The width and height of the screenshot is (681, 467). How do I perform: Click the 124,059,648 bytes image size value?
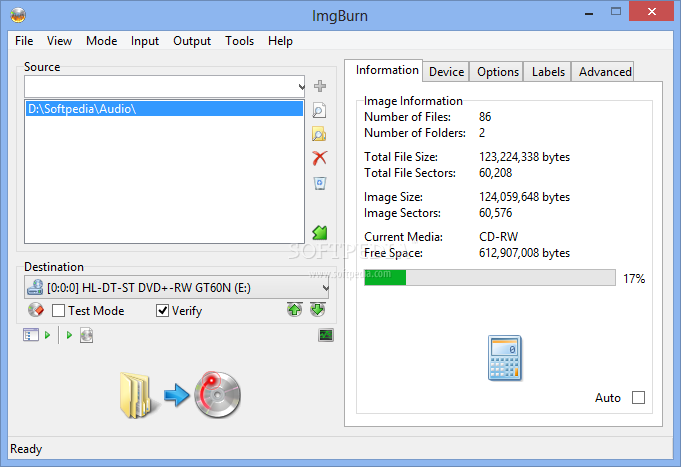tap(524, 197)
